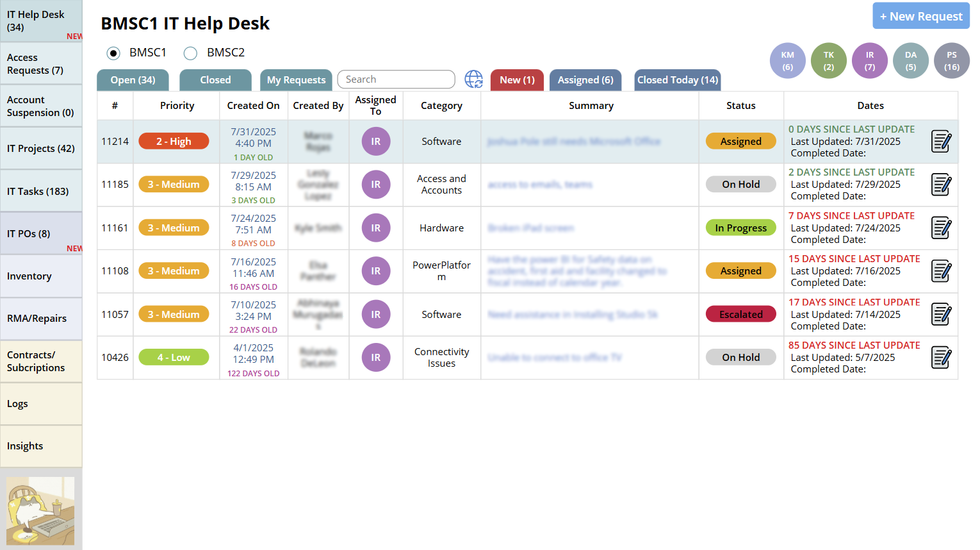Click the Search input field
This screenshot has height=550, width=980.
[396, 79]
